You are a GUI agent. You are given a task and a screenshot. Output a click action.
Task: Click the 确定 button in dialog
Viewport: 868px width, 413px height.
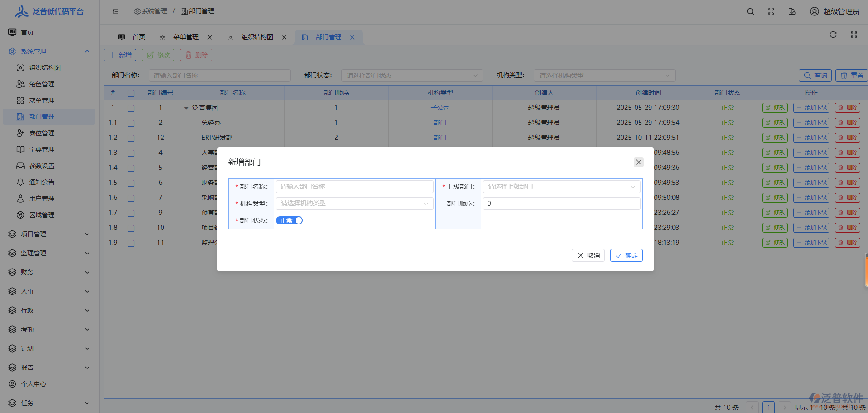click(x=626, y=255)
